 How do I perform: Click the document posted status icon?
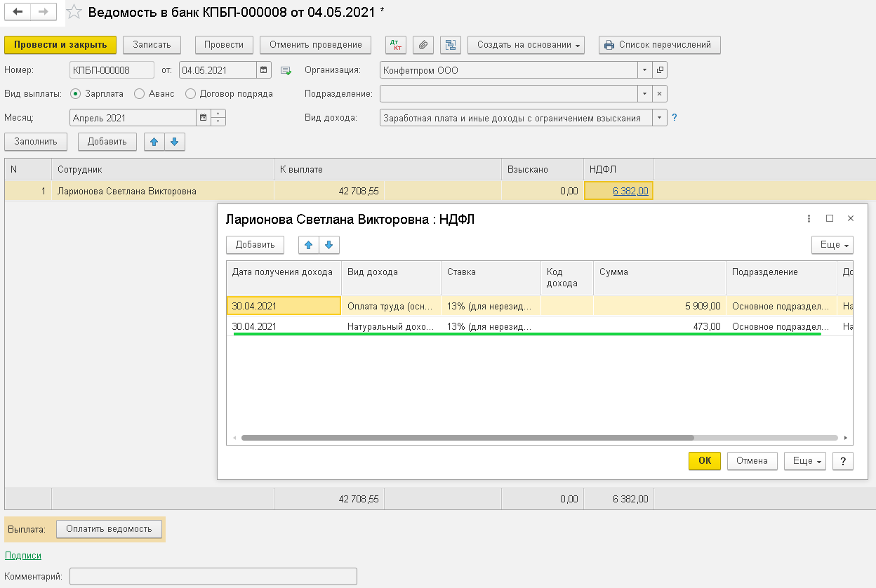pyautogui.click(x=286, y=70)
